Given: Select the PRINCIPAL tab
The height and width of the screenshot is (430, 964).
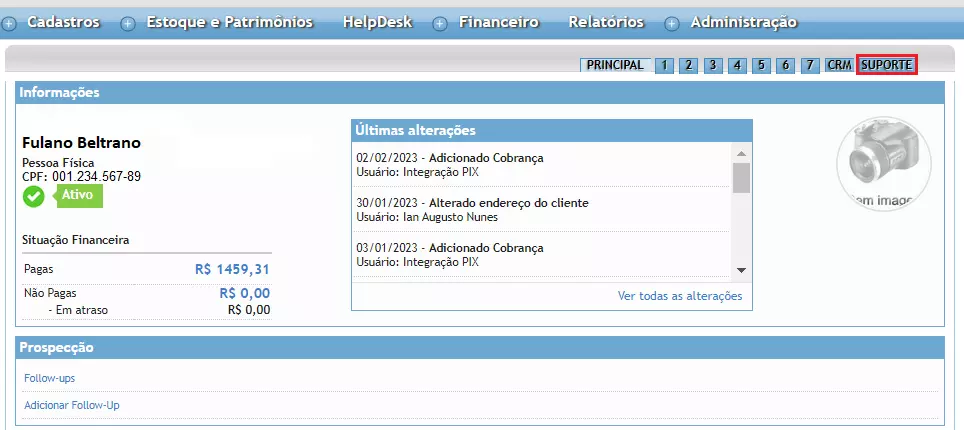Looking at the screenshot, I should tap(615, 65).
